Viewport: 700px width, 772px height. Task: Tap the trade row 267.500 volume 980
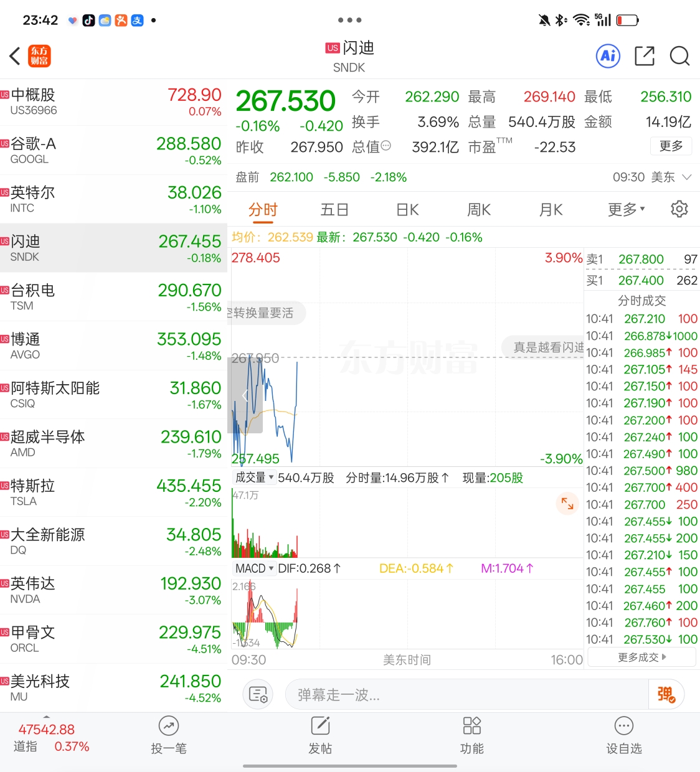point(641,471)
